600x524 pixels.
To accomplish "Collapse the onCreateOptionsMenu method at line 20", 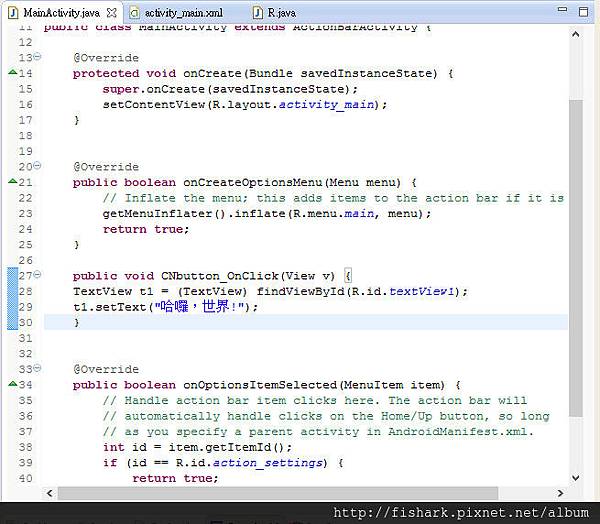I will [x=37, y=165].
